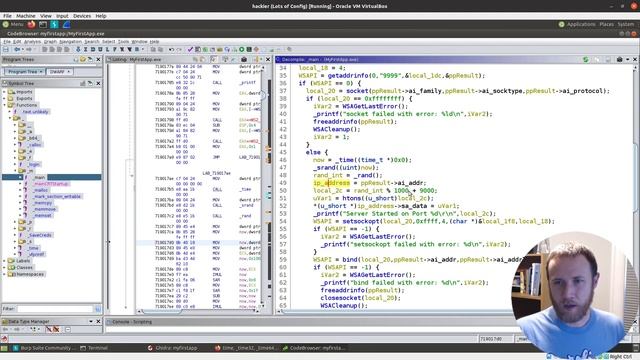Go to next instruction 'I' navigation icon

(x=85, y=49)
